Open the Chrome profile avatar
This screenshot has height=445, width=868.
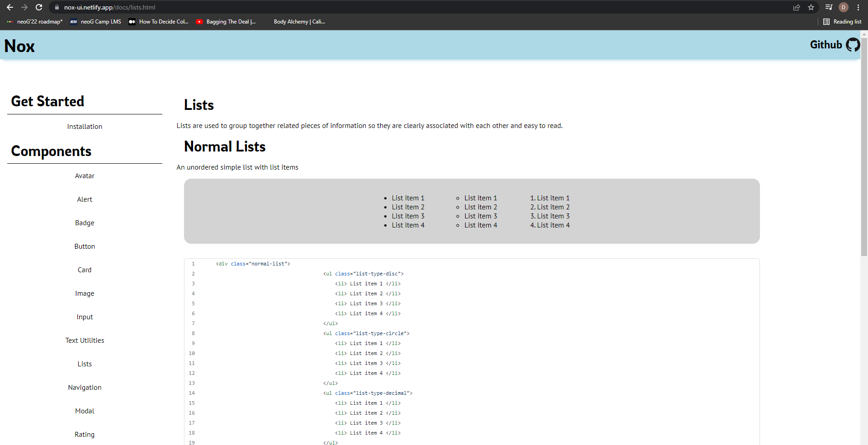(844, 7)
